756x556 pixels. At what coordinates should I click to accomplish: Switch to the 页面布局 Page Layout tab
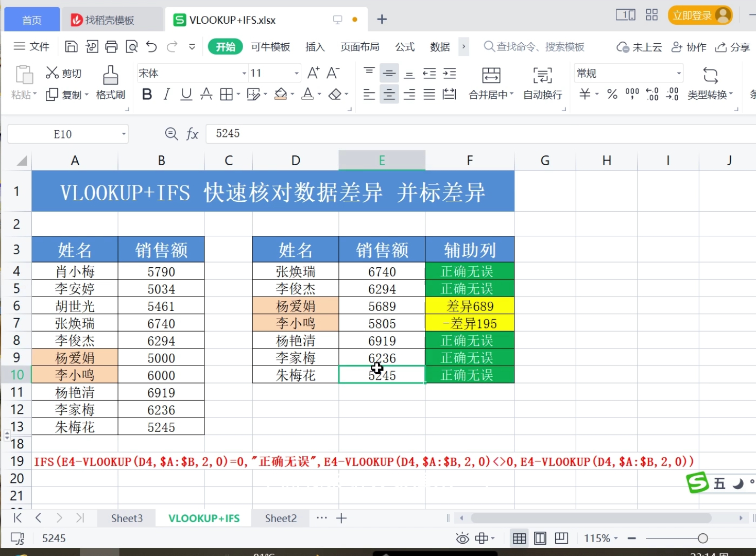[360, 47]
